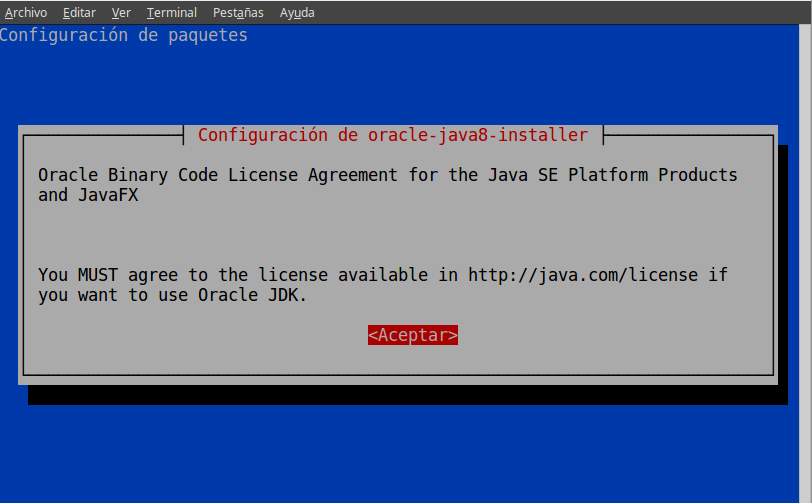Open the Ver menu
Screen dimensions: 812x503
click(121, 12)
